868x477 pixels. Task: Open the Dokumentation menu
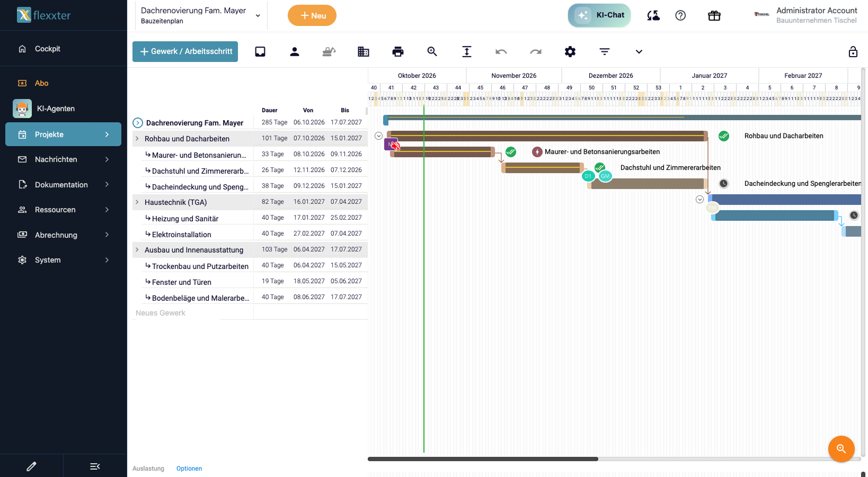(x=63, y=185)
